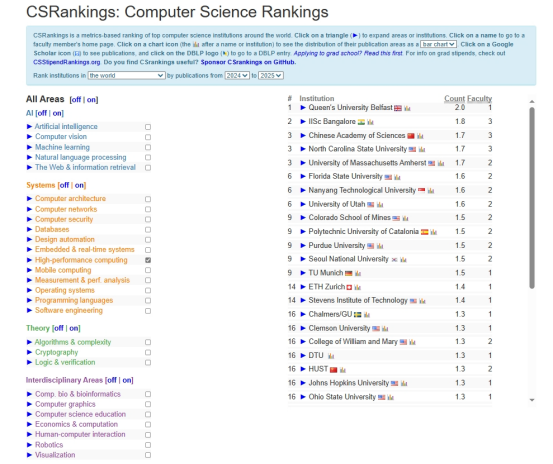Turn on all Systems areas
The height and width of the screenshot is (464, 553).
[x=79, y=185]
